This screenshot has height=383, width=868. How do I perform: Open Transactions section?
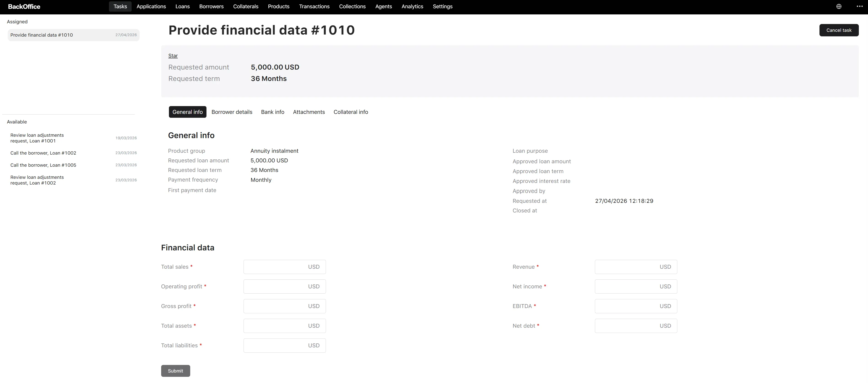coord(314,6)
